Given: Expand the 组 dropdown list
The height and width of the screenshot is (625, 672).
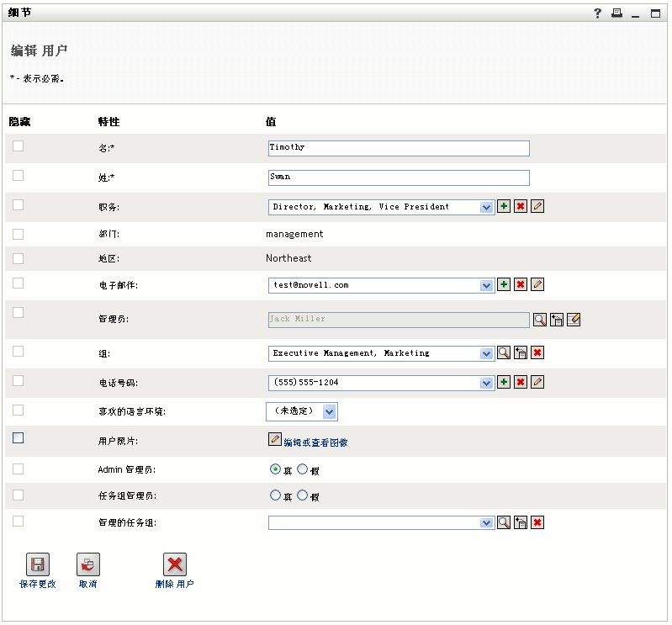Looking at the screenshot, I should [x=486, y=353].
